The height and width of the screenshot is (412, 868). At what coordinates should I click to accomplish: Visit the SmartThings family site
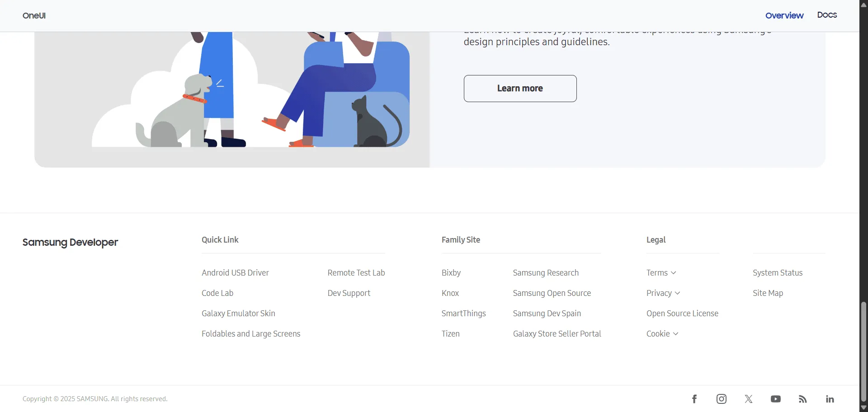[x=464, y=314]
